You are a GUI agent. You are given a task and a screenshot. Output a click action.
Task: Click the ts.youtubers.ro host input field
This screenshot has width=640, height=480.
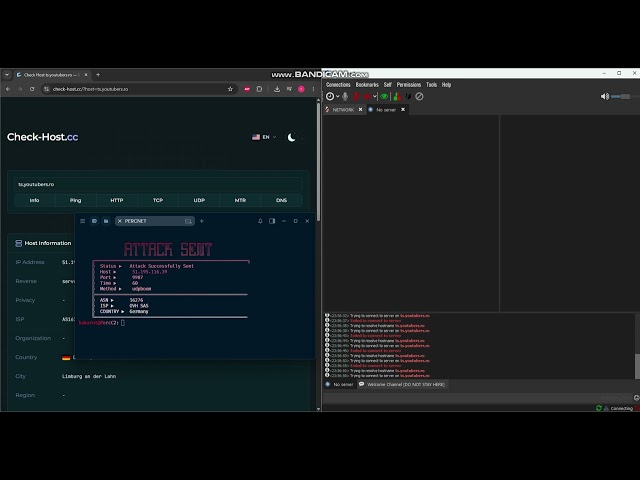(x=158, y=184)
